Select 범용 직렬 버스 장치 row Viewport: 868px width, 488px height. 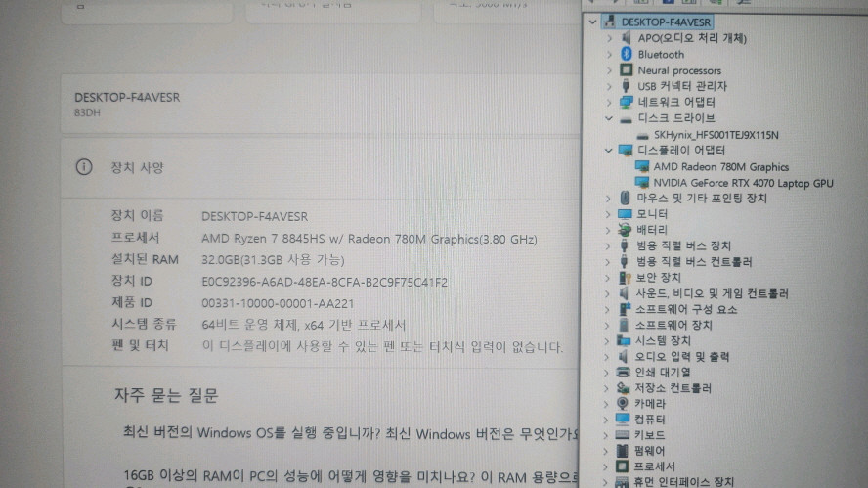click(683, 245)
